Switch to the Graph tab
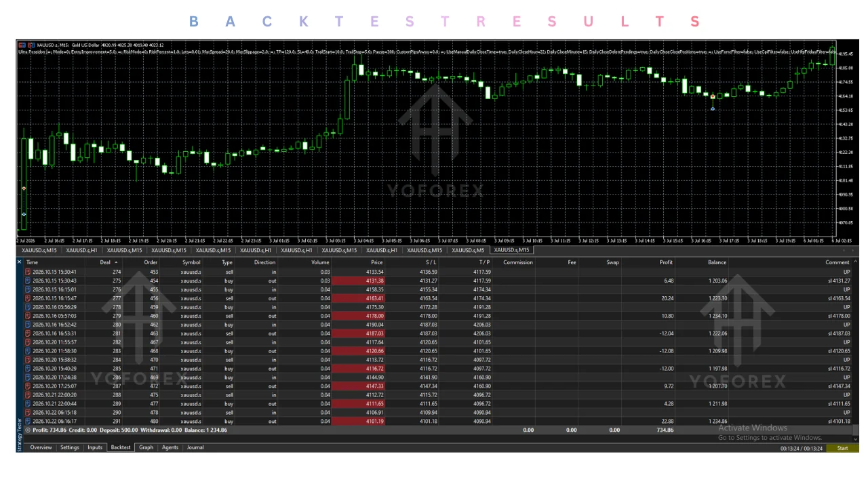The height and width of the screenshot is (488, 868). 146,447
